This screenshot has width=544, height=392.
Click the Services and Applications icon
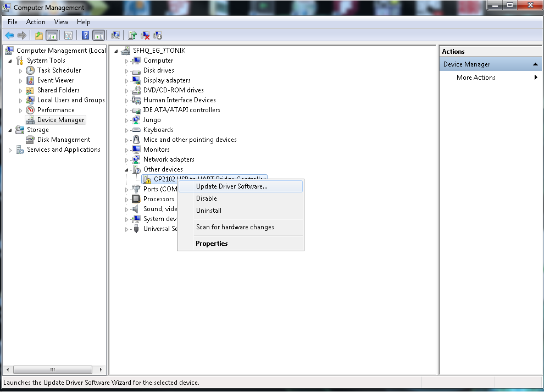[20, 150]
